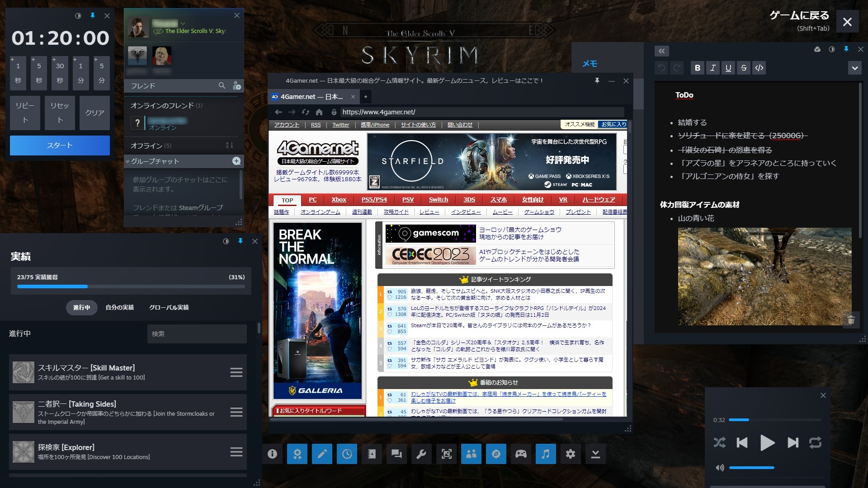This screenshot has height=488, width=868.
Task: Open the Discussions chat-bubbles toolbar icon
Action: tap(396, 454)
